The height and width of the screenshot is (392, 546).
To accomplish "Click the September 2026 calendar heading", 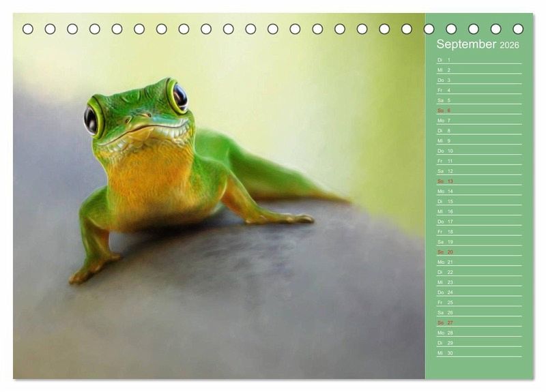I will point(478,44).
